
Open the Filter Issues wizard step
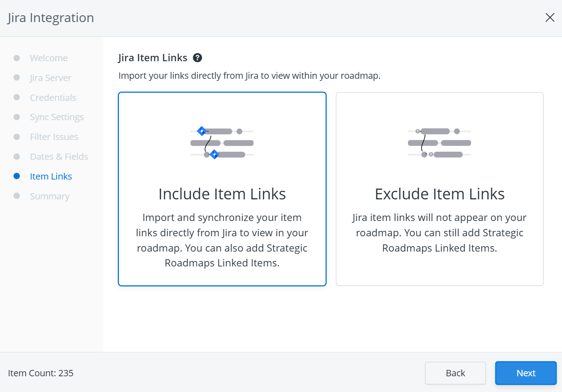tap(54, 137)
